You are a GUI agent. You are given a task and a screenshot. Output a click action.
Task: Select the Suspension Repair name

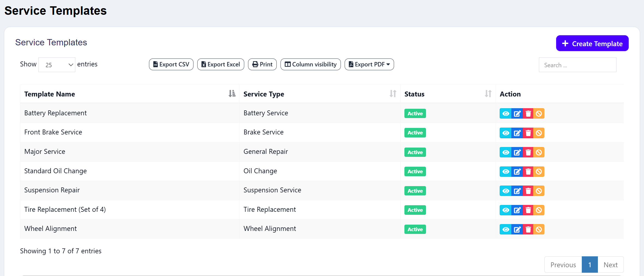[x=52, y=190]
